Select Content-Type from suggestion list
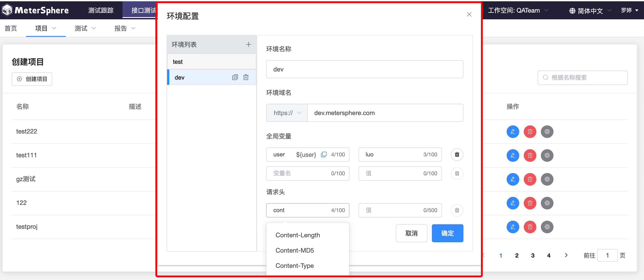644x280 pixels. (x=295, y=266)
